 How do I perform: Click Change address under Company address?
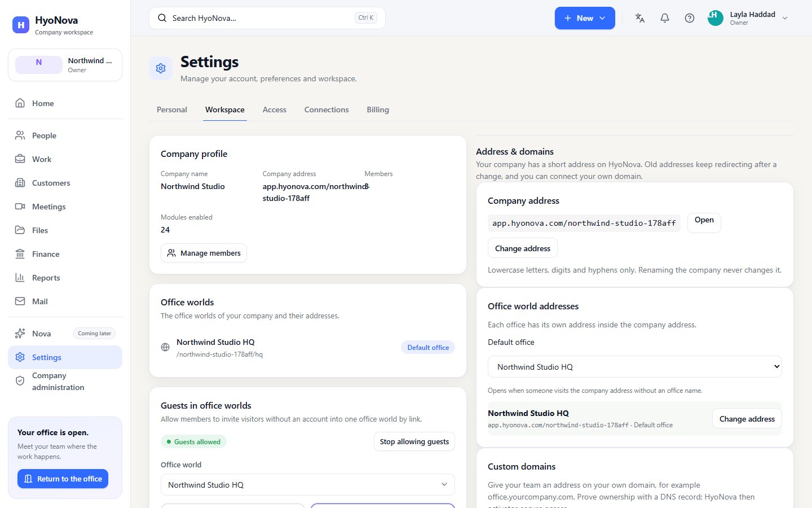[523, 248]
